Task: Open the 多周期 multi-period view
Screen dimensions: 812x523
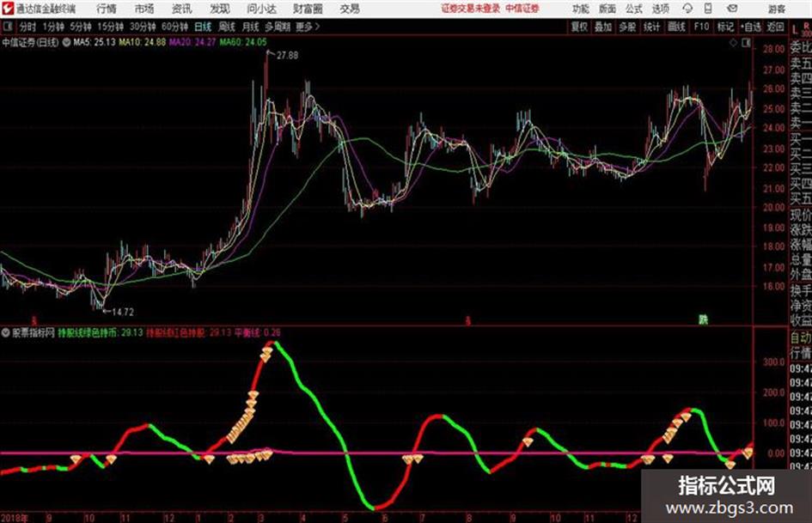Action: [x=278, y=27]
